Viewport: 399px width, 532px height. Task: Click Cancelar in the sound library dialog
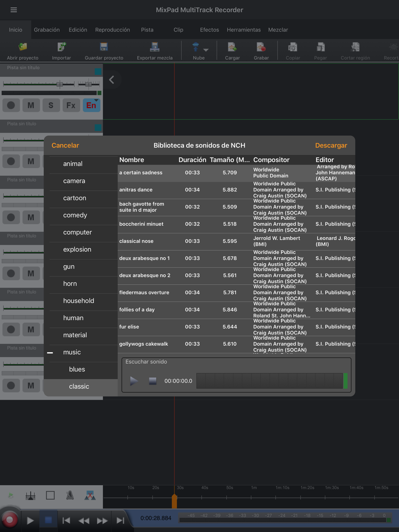pos(65,146)
